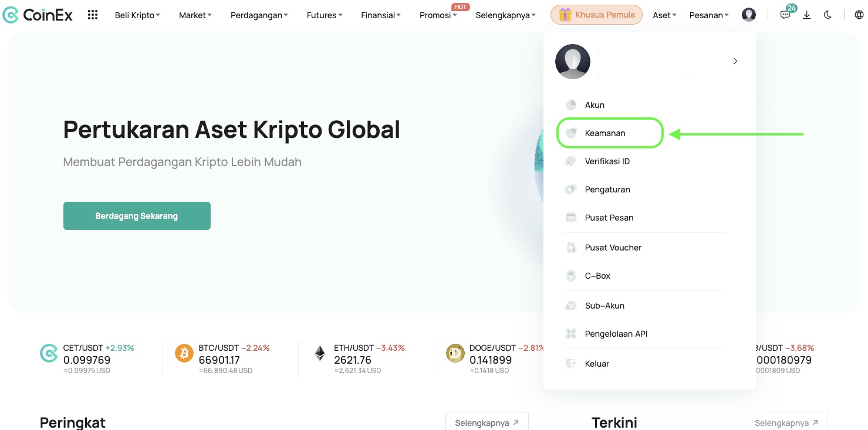
Task: Open the chat messages icon with badge 24
Action: 785,15
